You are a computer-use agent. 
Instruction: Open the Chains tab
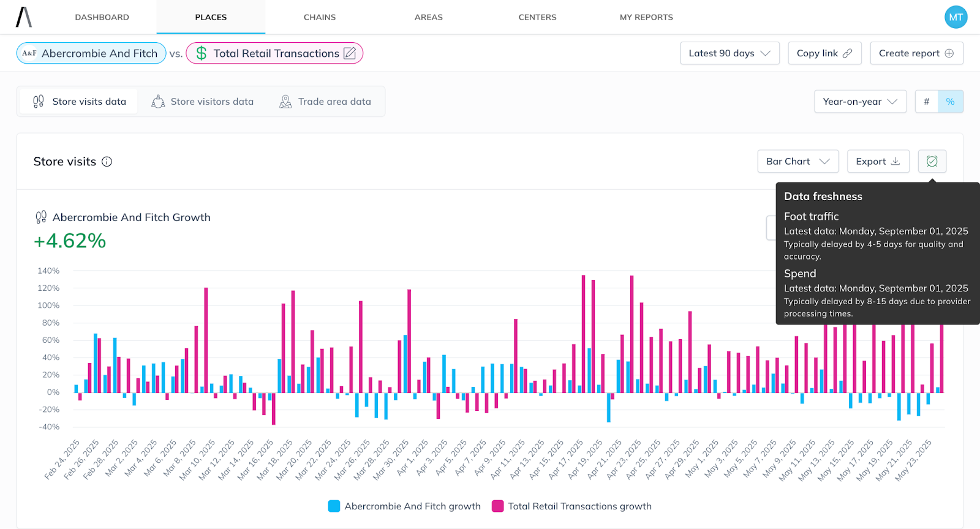pyautogui.click(x=320, y=17)
